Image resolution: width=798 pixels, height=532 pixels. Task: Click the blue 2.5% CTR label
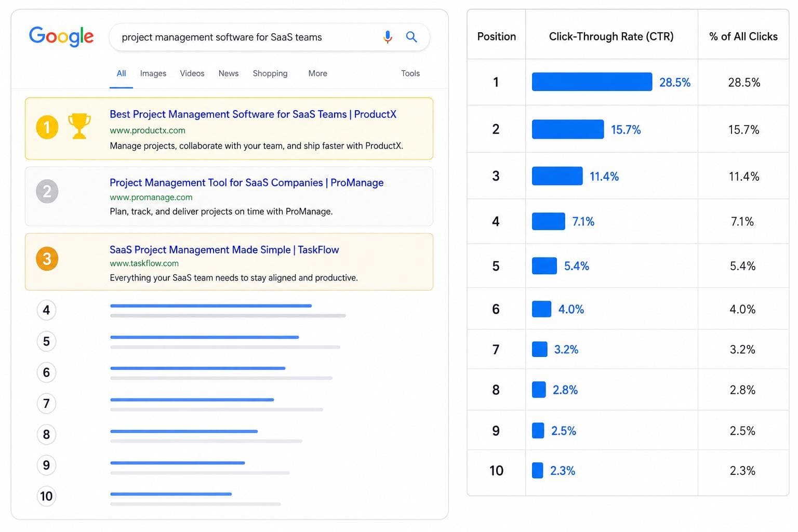(564, 431)
